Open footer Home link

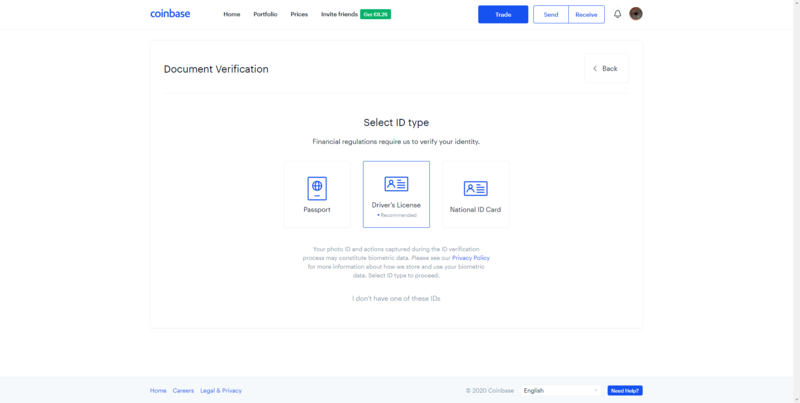[x=158, y=391]
